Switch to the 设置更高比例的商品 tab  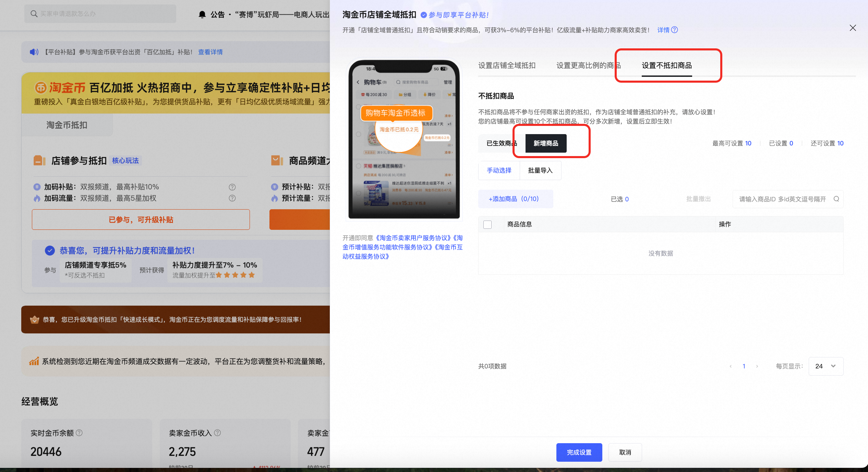[x=588, y=65]
